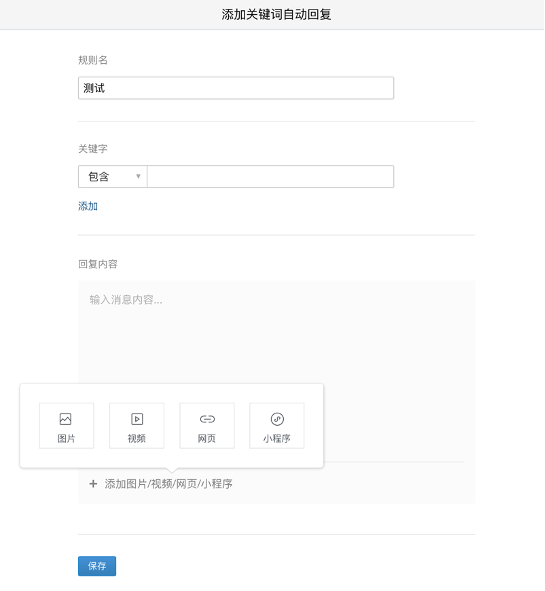545x591 pixels.
Task: Click the plus icon before 添加图片
Action: click(x=93, y=484)
